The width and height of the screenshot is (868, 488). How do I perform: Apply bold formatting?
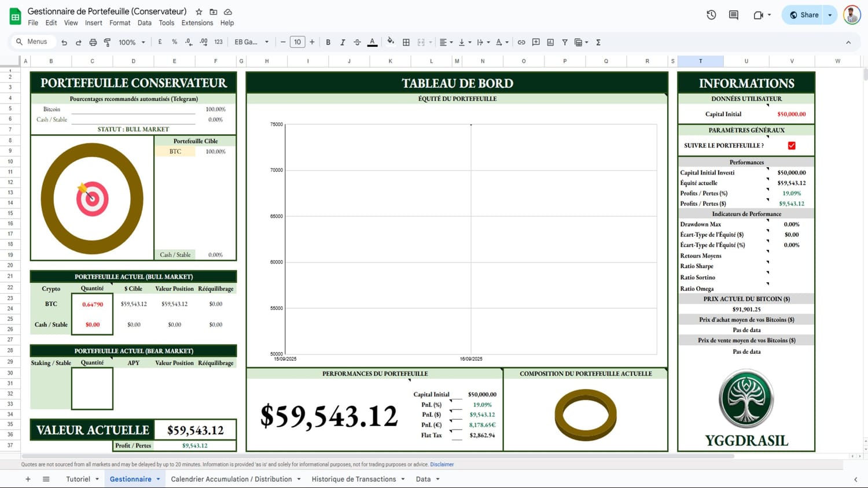point(328,42)
